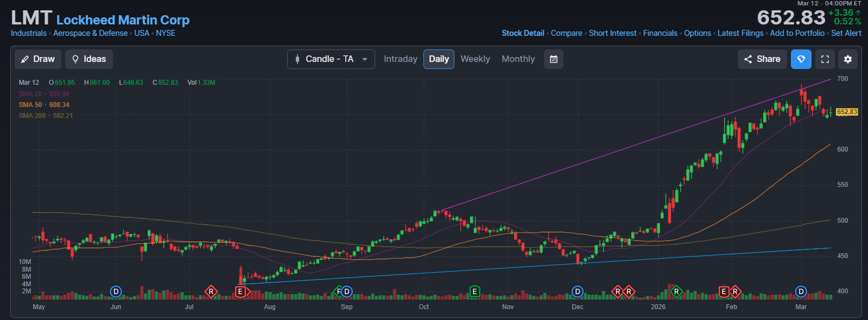
Task: View Latest Filings
Action: pyautogui.click(x=740, y=33)
